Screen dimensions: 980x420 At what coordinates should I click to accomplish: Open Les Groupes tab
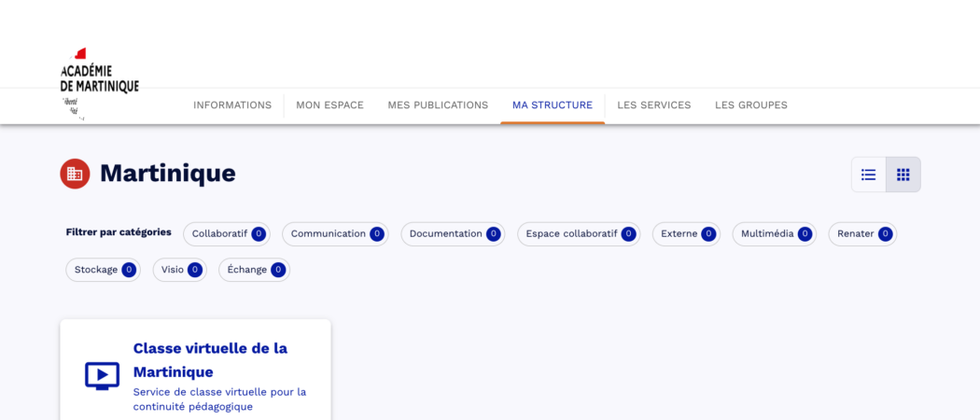click(x=750, y=105)
